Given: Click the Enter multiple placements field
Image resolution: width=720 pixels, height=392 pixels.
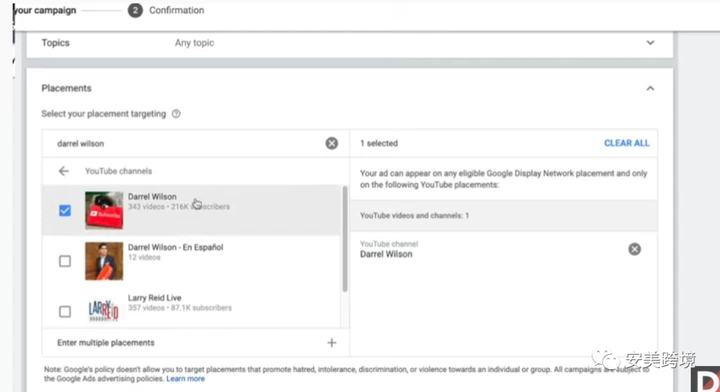Looking at the screenshot, I should coord(196,343).
